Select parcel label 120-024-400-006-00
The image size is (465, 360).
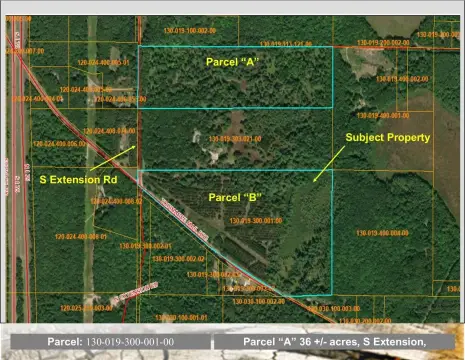point(59,144)
